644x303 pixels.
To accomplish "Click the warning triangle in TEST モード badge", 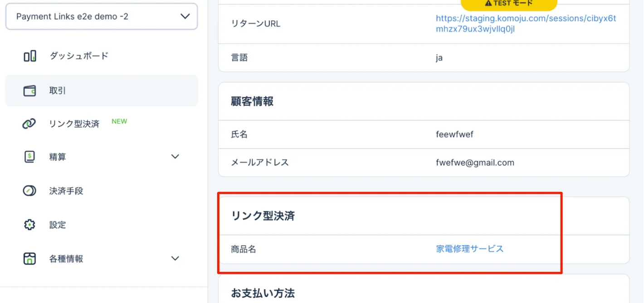I will [488, 3].
